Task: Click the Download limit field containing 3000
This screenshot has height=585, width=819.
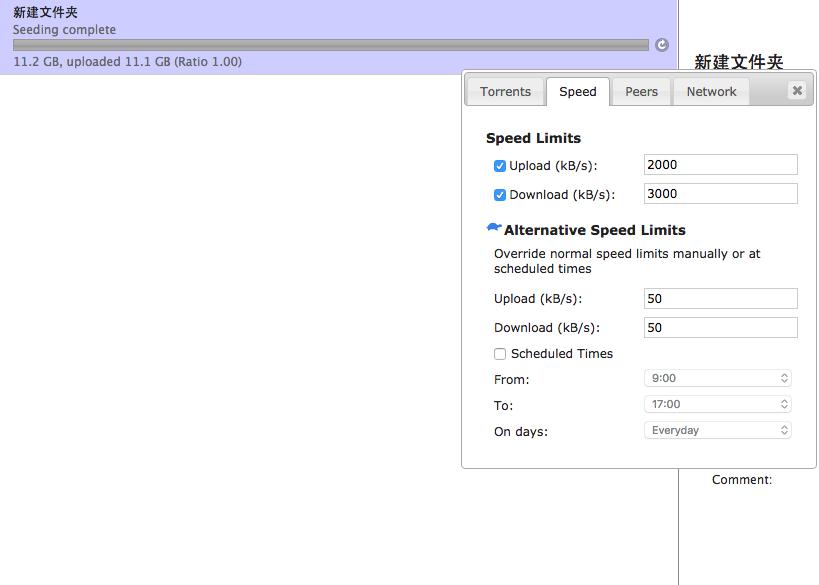Action: [720, 193]
